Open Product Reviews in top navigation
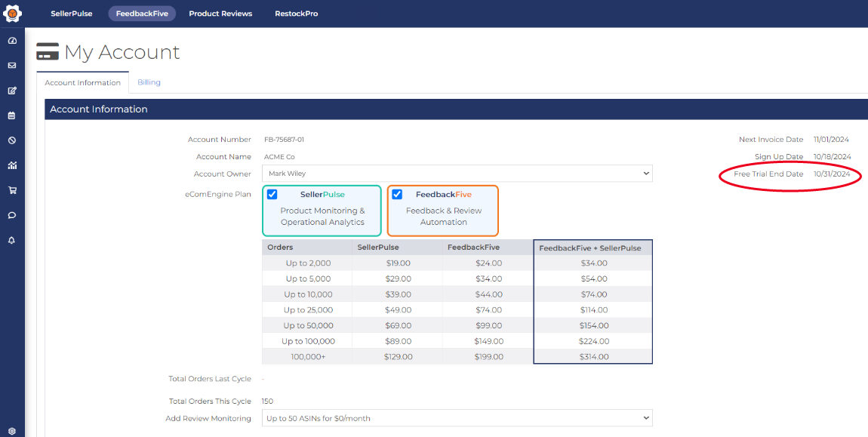Viewport: 868px width, 437px height. [x=220, y=14]
